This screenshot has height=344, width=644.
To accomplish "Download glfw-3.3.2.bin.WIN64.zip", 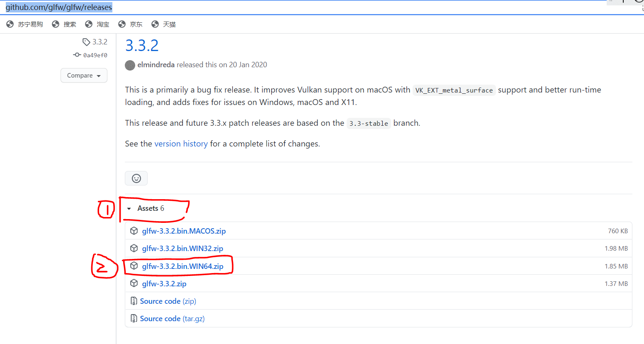I will pos(182,266).
